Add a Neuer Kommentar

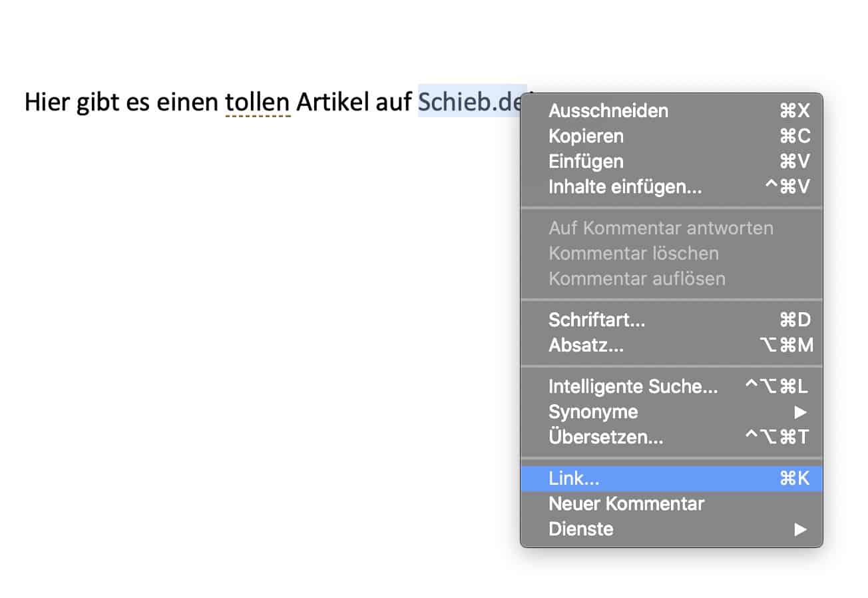click(626, 503)
